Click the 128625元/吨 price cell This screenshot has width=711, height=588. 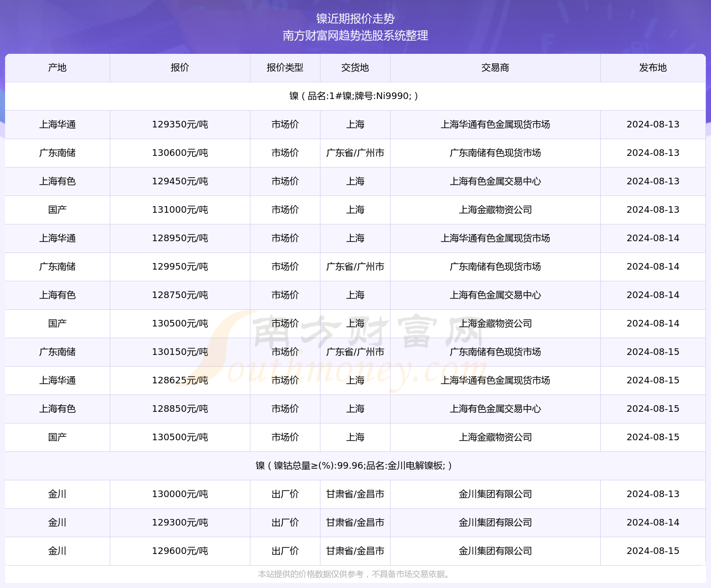tap(180, 380)
